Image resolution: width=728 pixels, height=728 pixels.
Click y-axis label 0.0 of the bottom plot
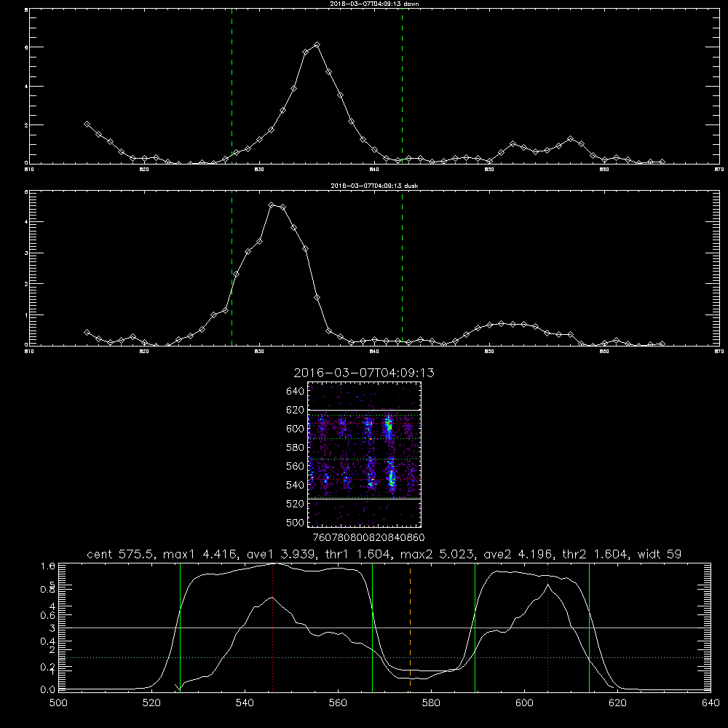pos(47,690)
